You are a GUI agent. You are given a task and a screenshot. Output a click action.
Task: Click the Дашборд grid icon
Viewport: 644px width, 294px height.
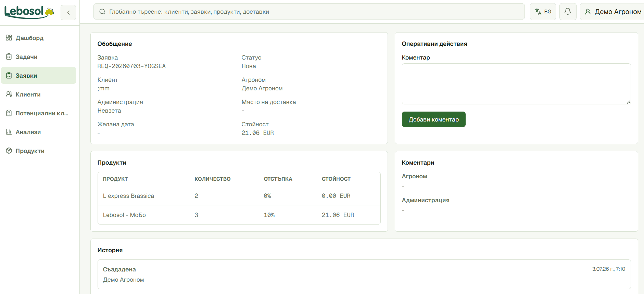coord(9,38)
